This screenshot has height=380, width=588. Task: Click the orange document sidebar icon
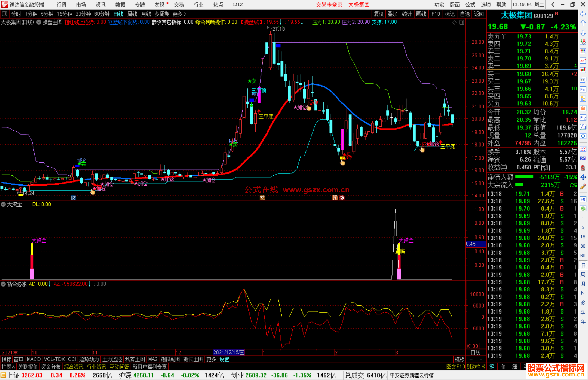point(583,108)
